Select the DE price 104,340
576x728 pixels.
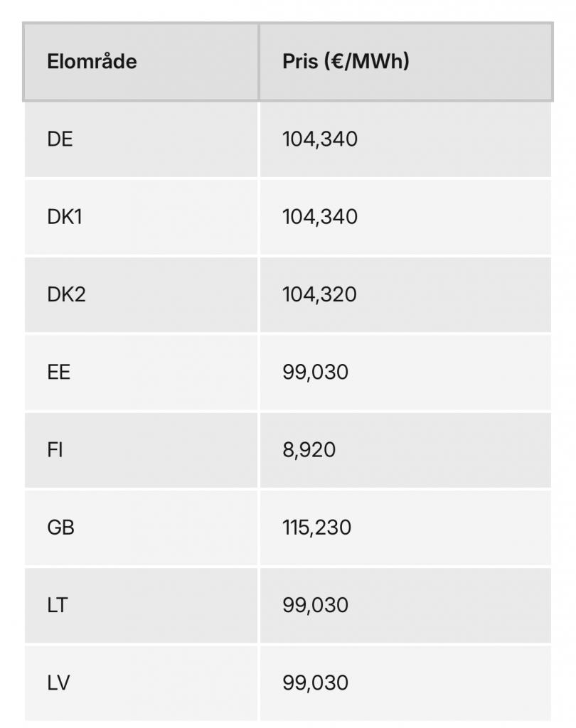320,139
